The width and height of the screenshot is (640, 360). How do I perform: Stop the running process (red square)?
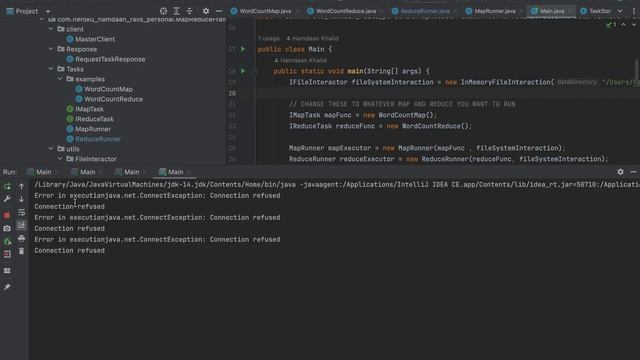(7, 215)
